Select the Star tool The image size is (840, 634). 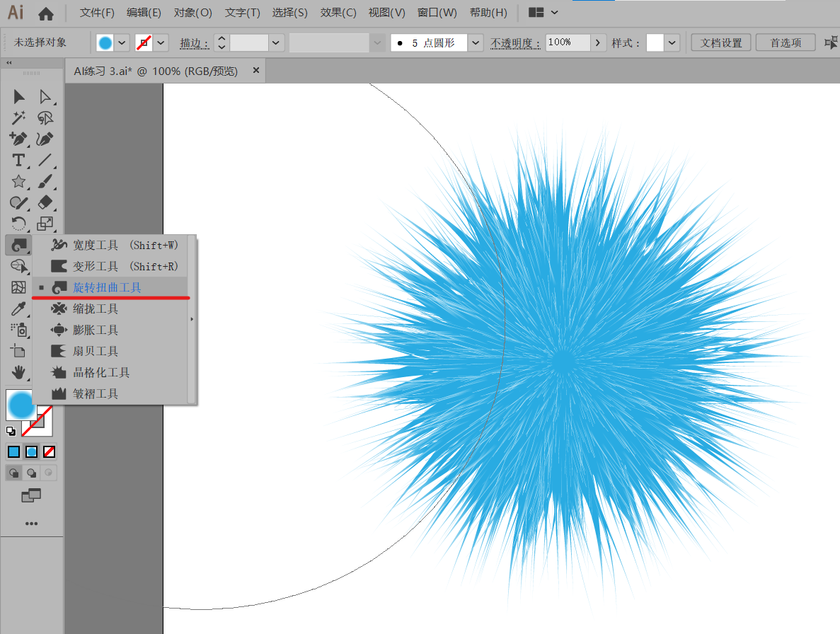pyautogui.click(x=18, y=182)
